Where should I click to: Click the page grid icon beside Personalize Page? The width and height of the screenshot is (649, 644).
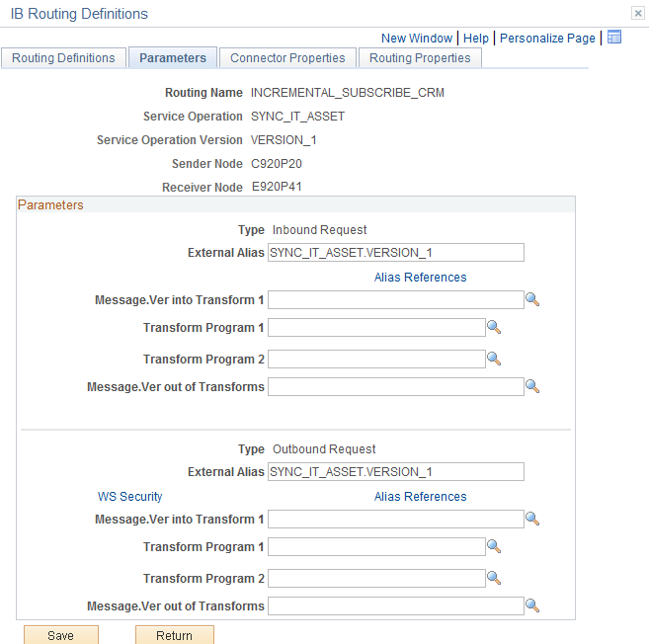(614, 38)
